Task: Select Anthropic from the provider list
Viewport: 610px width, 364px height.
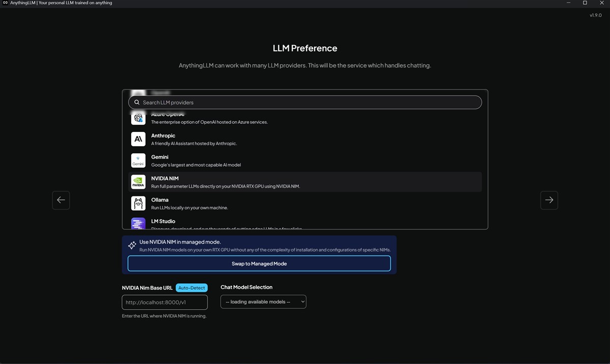Action: 305,139
